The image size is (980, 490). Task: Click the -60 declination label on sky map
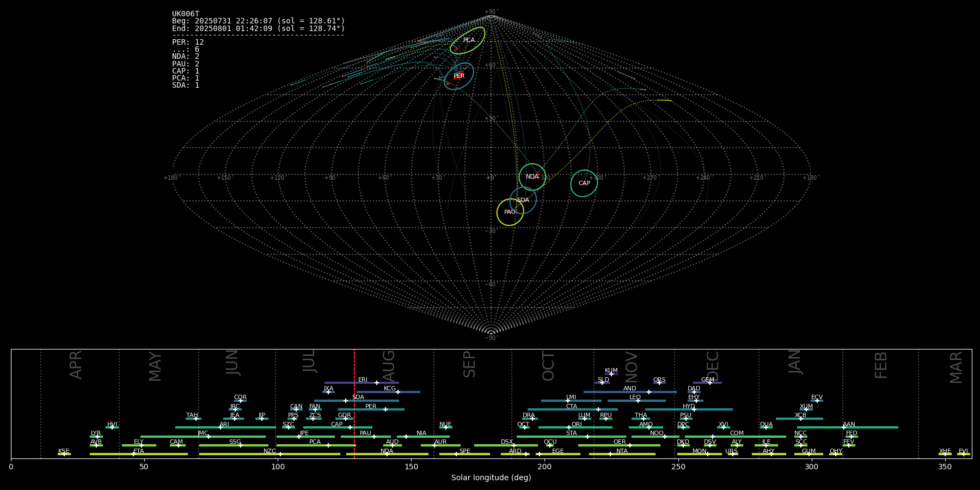(x=491, y=284)
